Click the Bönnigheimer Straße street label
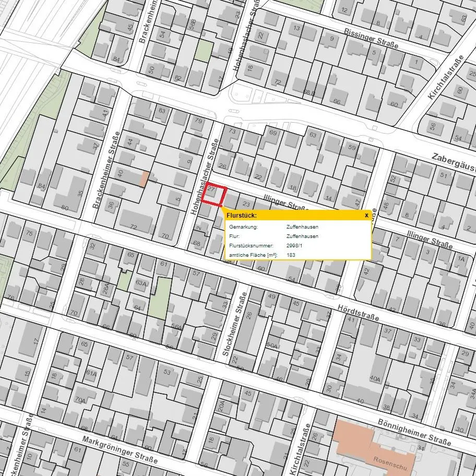The width and height of the screenshot is (476, 476). click(414, 431)
